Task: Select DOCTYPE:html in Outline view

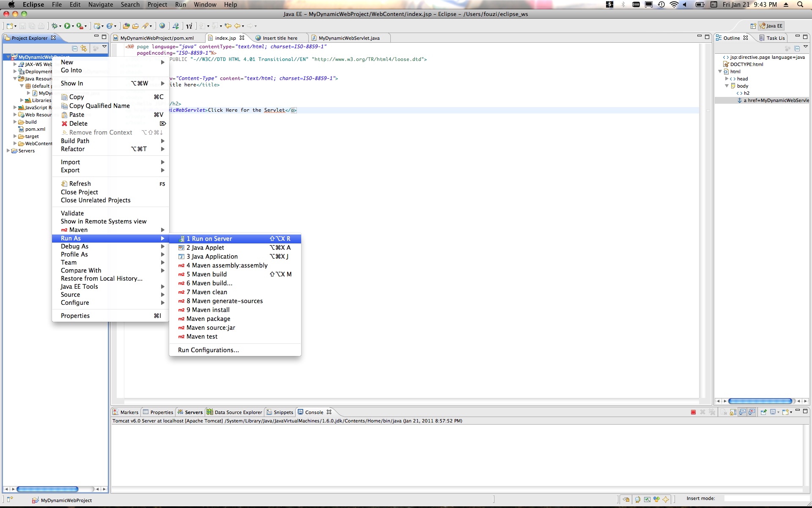Action: 743,64
